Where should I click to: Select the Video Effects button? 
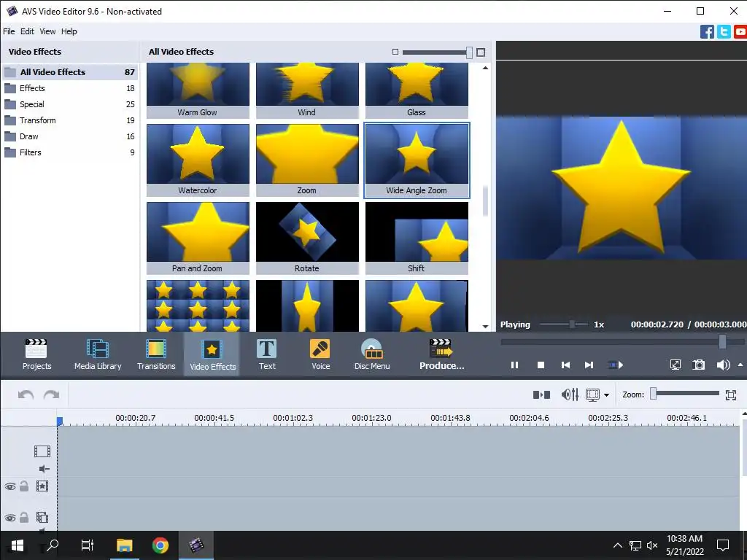point(212,354)
